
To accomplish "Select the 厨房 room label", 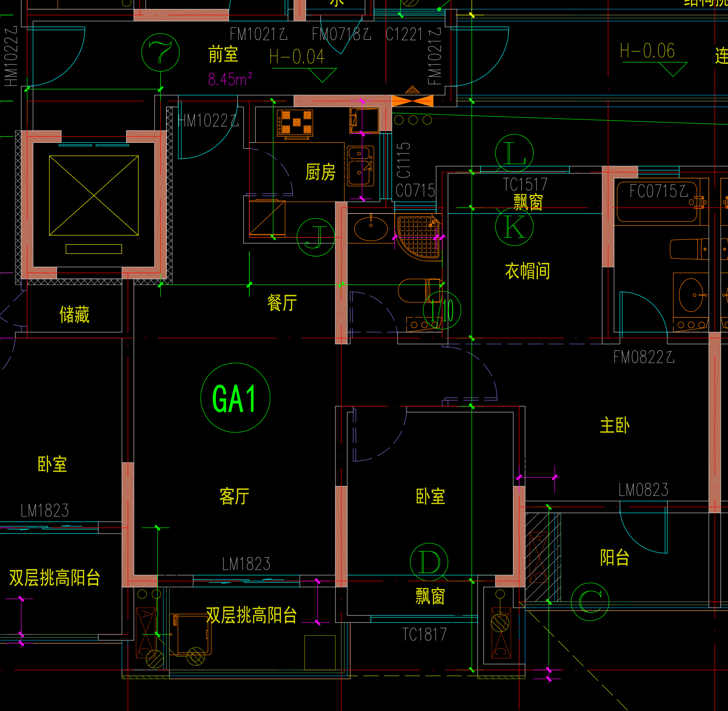I will click(320, 172).
